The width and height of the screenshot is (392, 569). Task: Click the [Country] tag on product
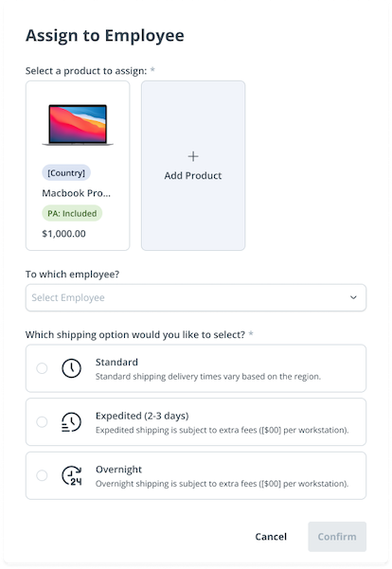coord(66,172)
